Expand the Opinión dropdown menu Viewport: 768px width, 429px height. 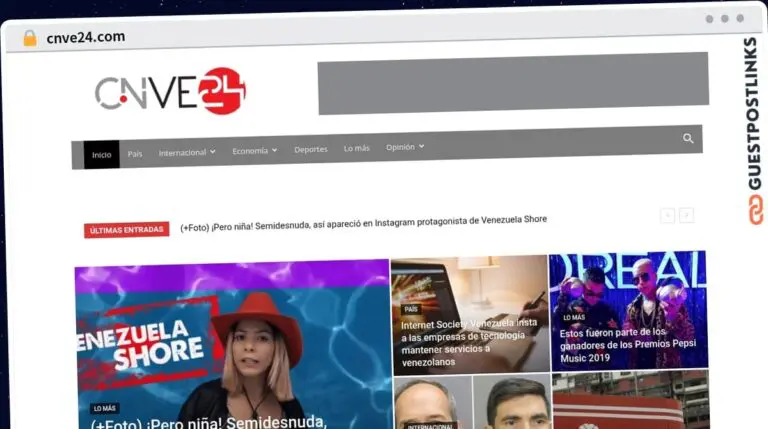click(405, 147)
